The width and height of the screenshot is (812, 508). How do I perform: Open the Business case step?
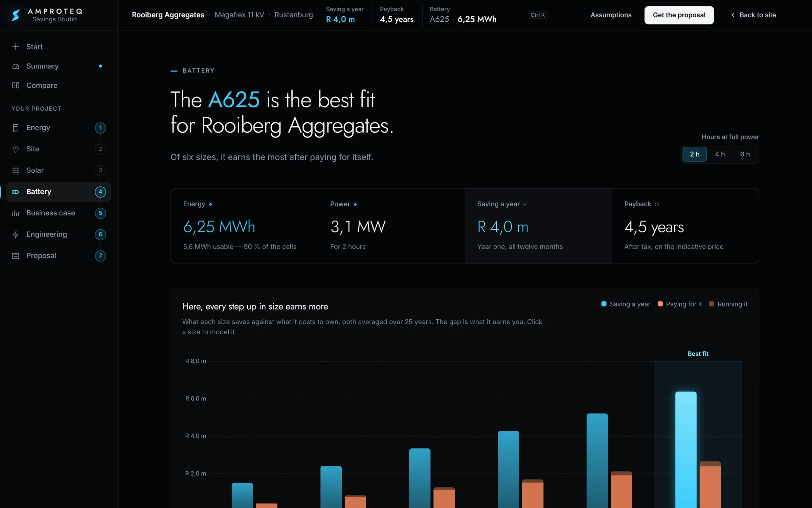click(59, 213)
